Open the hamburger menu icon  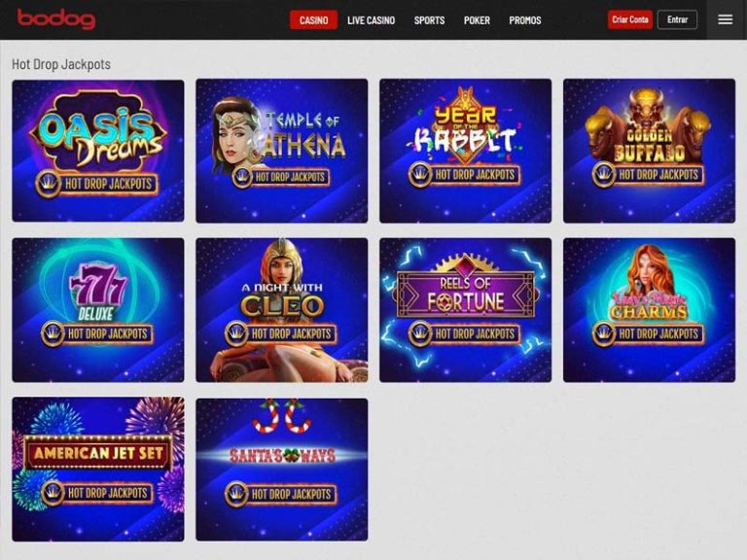click(x=725, y=19)
